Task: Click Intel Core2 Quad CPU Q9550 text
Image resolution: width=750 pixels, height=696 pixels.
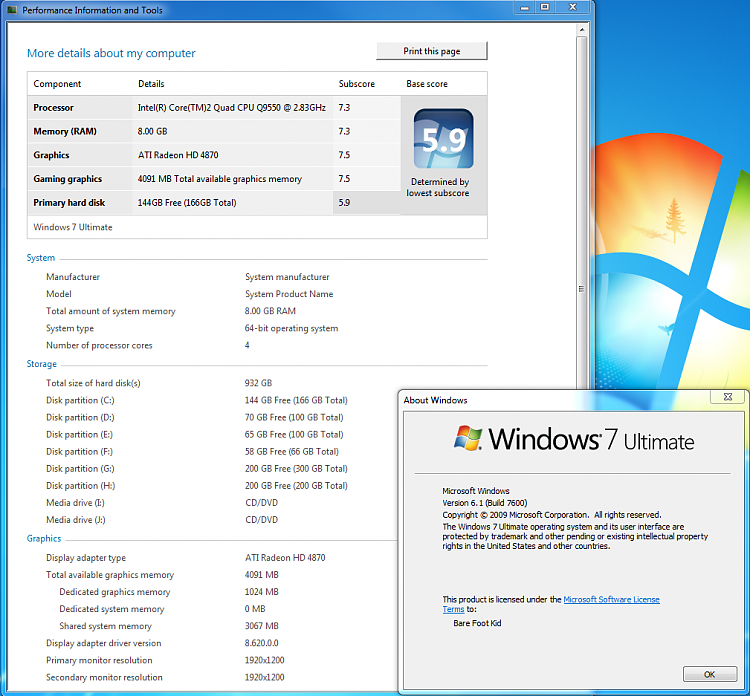Action: pos(232,108)
